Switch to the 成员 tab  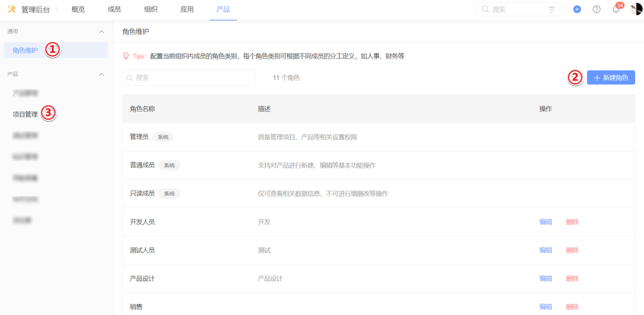(114, 9)
